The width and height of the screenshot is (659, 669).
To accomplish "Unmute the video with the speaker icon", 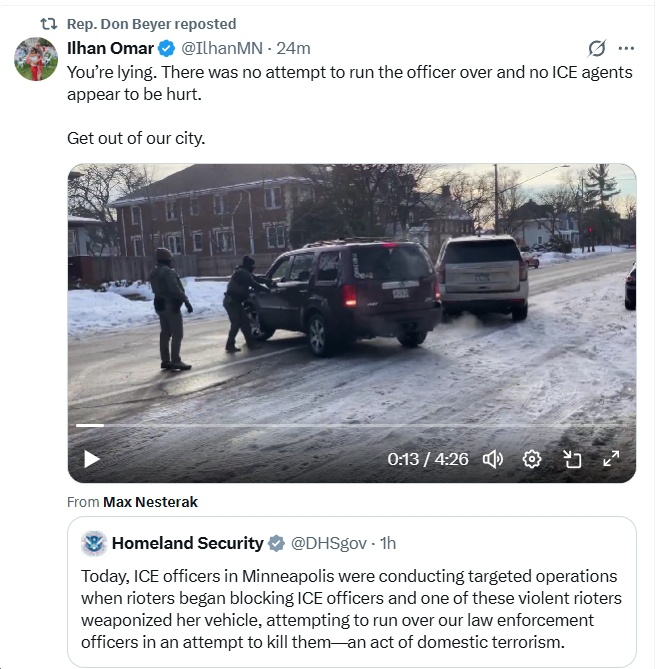I will point(493,459).
